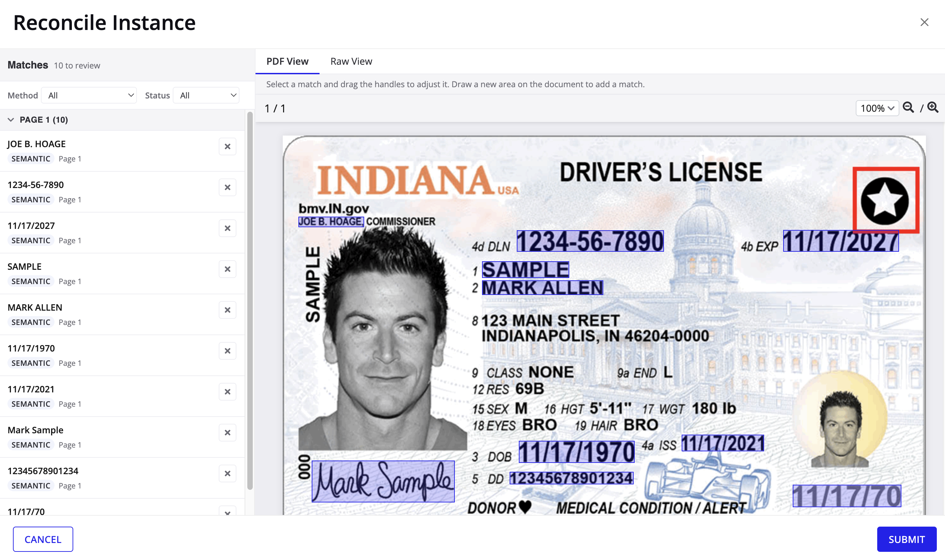Zoom in the PDF document
The image size is (945, 560).
[x=932, y=108]
